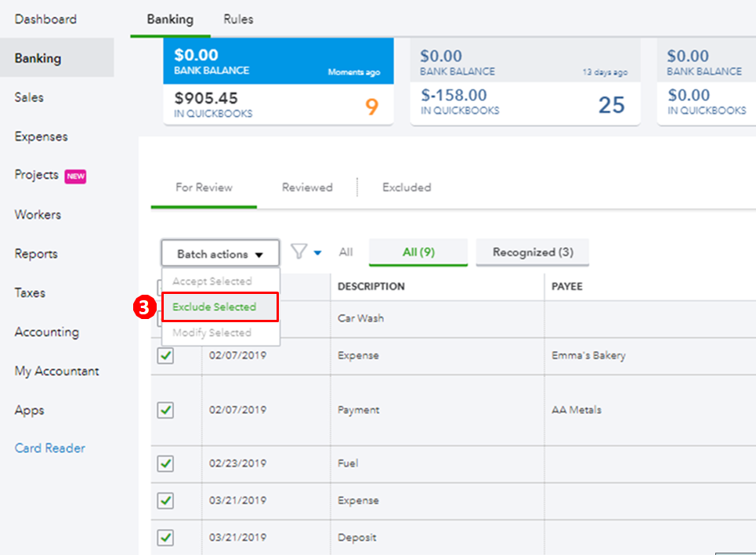Toggle checkbox for the Fuel transaction
Image resolution: width=756 pixels, height=555 pixels.
(165, 463)
